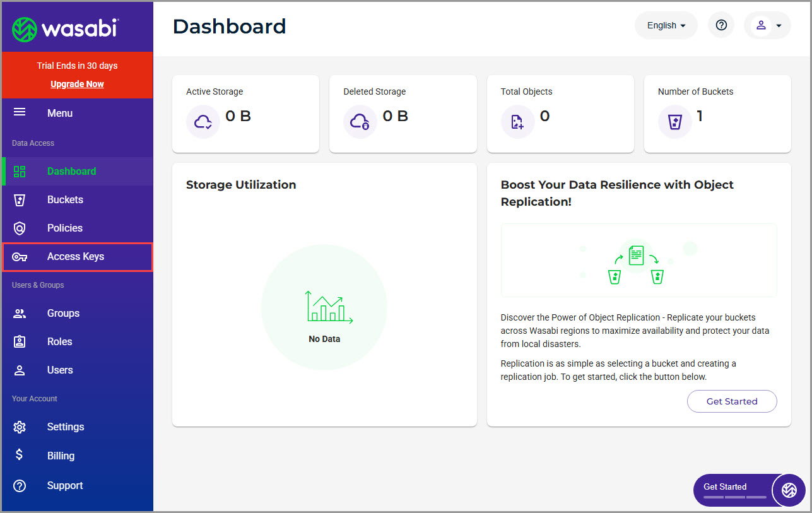
Task: Click the Number of Buckets bucket icon
Action: pos(675,122)
